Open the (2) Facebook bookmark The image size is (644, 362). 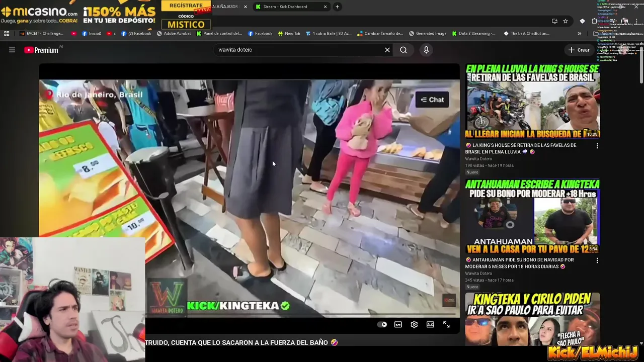136,34
